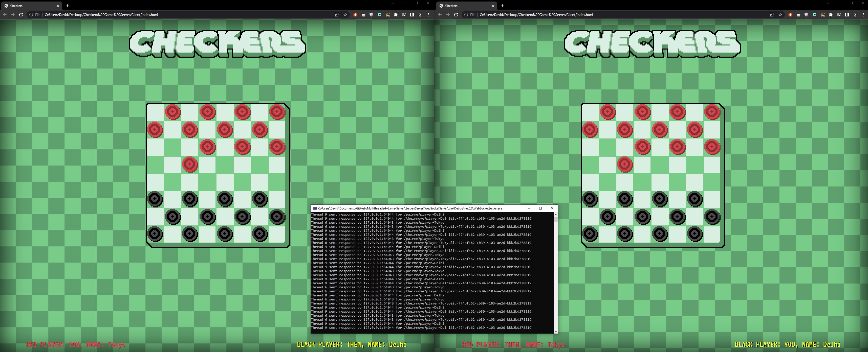Image resolution: width=868 pixels, height=352 pixels.
Task: Reload the page in right browser
Action: coord(456,15)
